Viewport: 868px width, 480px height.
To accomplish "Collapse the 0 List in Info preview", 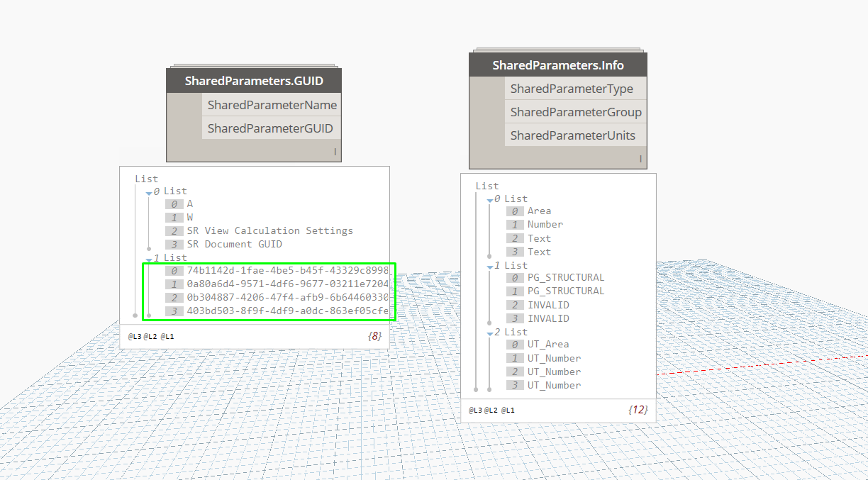I will click(489, 200).
